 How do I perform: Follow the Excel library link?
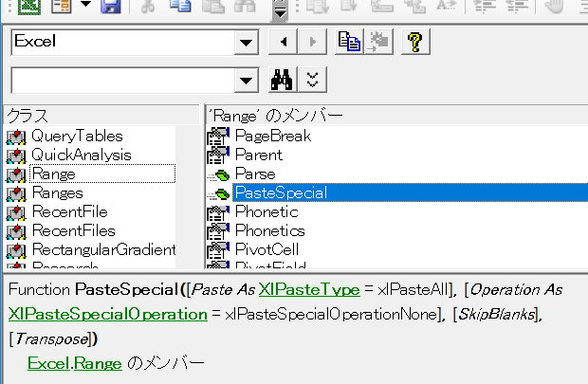48,363
